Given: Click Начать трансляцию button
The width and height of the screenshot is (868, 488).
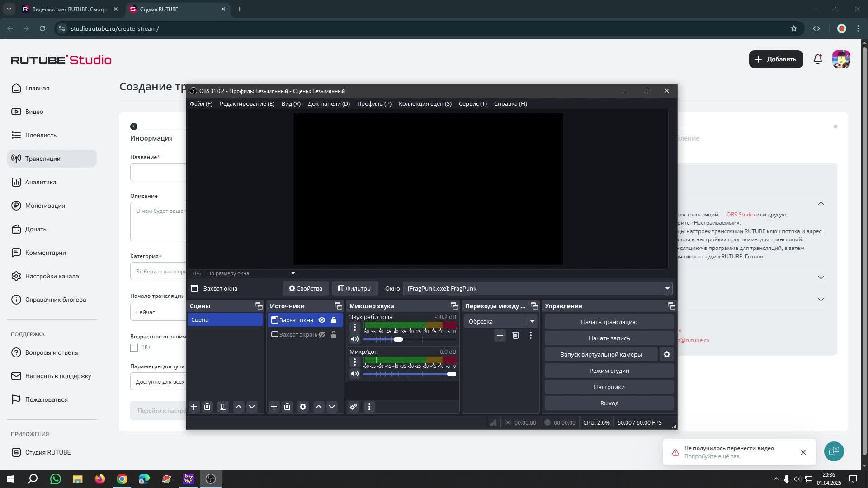Looking at the screenshot, I should [609, 322].
